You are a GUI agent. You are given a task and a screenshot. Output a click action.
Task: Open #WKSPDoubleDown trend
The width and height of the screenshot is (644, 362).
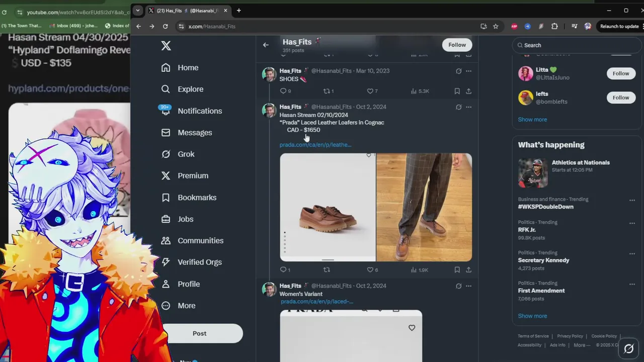coord(545,207)
